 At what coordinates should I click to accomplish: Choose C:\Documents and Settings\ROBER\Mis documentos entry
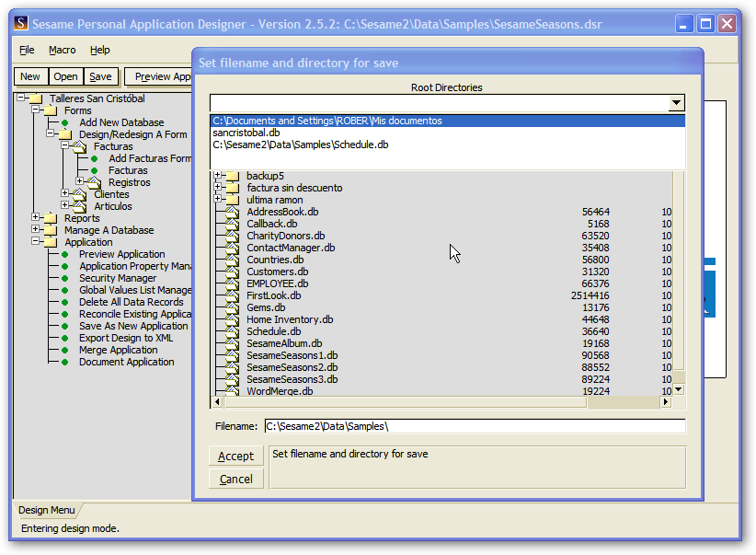point(447,121)
